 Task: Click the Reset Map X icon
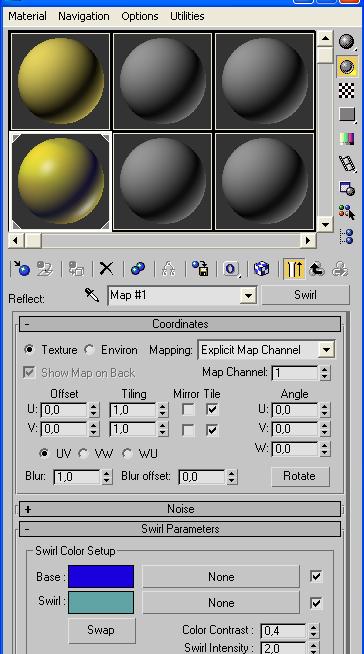(106, 269)
